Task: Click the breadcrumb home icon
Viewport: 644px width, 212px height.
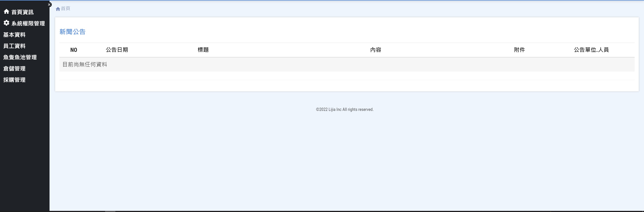Action: pos(58,9)
